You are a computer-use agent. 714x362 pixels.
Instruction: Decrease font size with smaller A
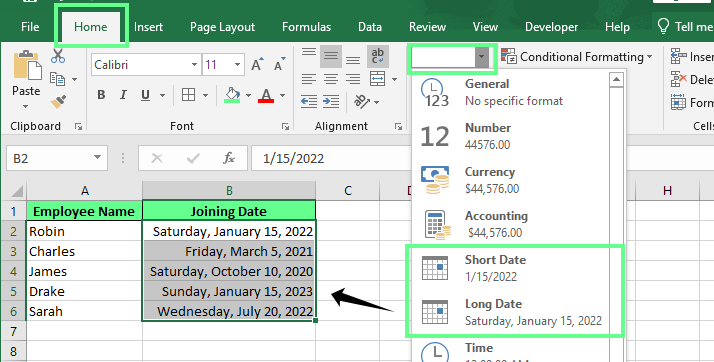(280, 65)
